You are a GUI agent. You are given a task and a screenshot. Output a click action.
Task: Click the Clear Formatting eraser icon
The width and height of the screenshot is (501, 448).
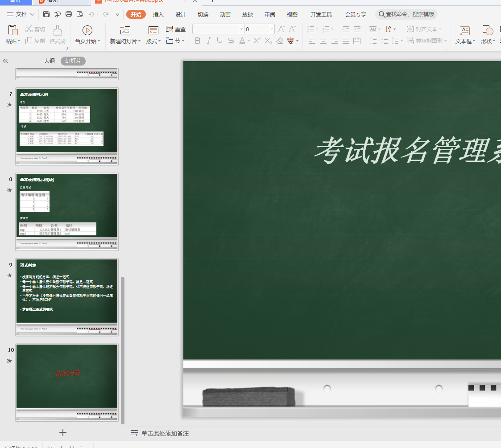(280, 41)
